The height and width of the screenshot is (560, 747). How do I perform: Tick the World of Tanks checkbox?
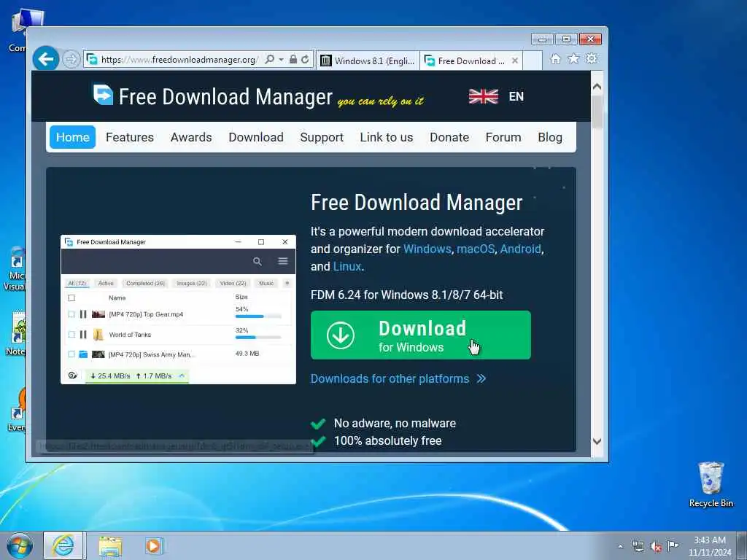tap(71, 335)
